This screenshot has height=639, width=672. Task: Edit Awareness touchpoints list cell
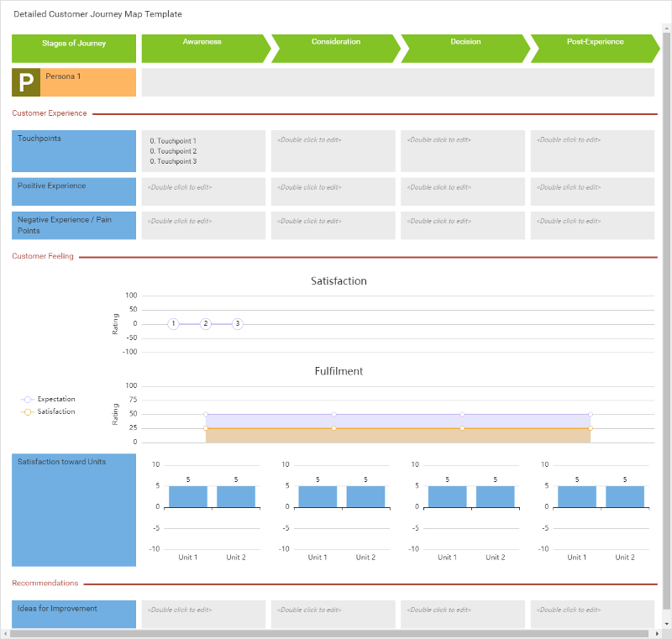tap(203, 151)
